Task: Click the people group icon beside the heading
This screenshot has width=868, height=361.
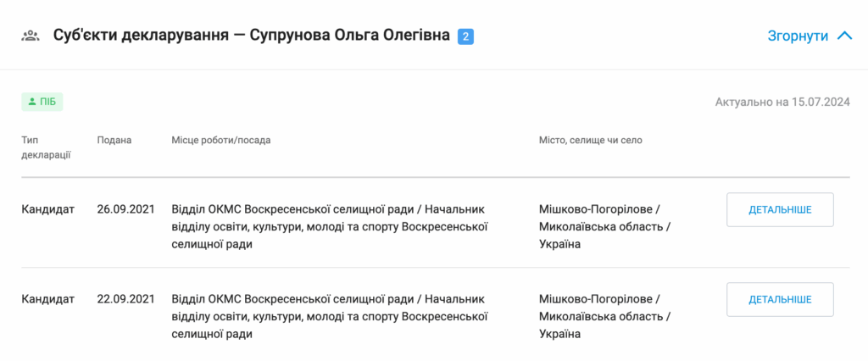Action: pyautogui.click(x=31, y=36)
